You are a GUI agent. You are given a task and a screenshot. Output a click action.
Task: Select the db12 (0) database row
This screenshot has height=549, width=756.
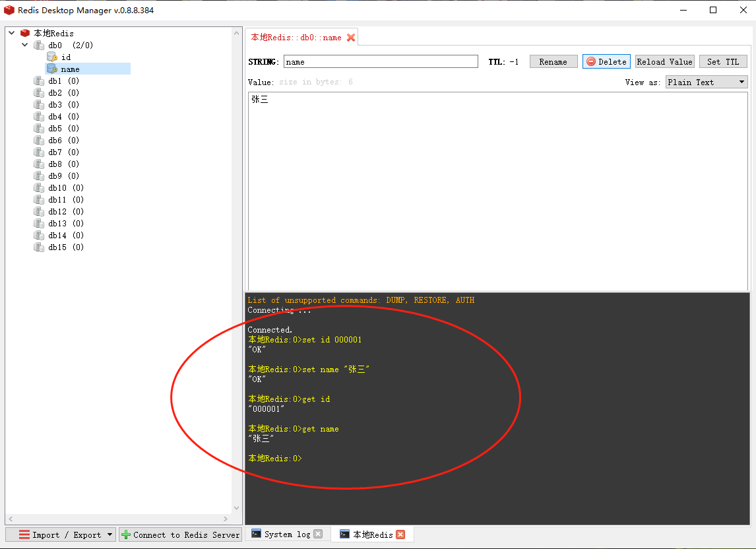coord(66,211)
